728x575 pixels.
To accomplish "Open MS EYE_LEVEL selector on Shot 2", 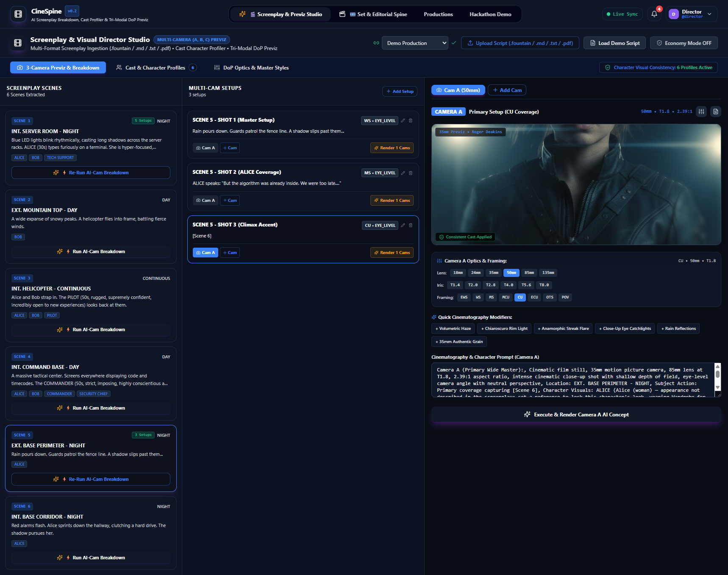I will pyautogui.click(x=380, y=173).
